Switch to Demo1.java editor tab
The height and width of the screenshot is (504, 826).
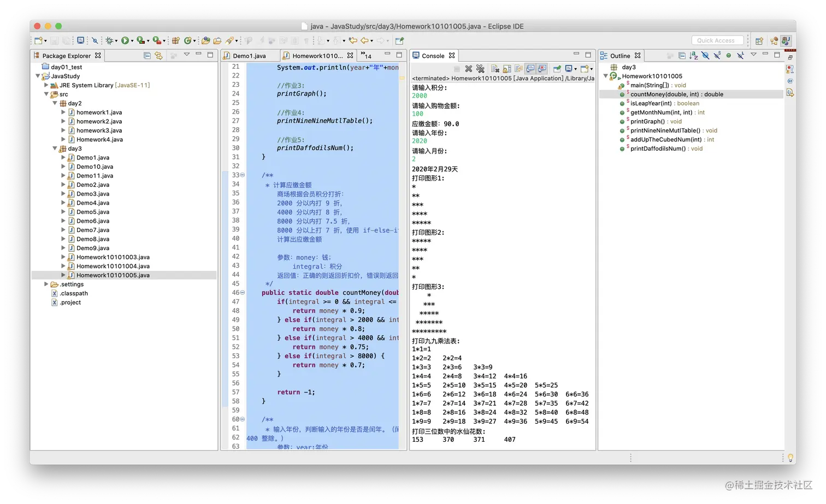point(249,56)
